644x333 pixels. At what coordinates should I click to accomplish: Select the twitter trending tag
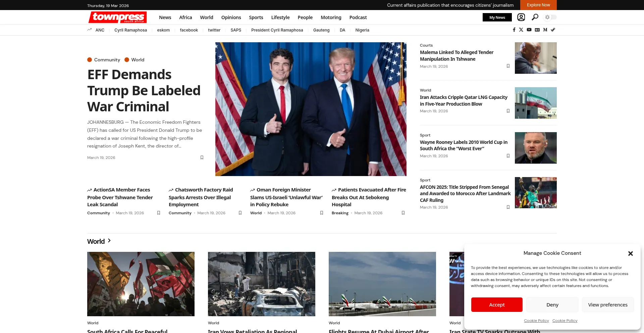(x=214, y=30)
